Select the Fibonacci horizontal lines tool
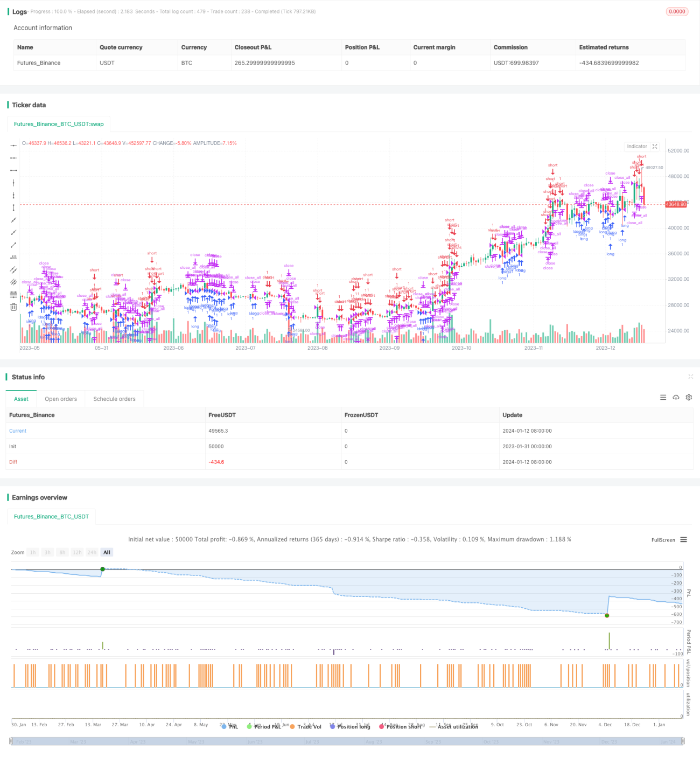 (13, 294)
